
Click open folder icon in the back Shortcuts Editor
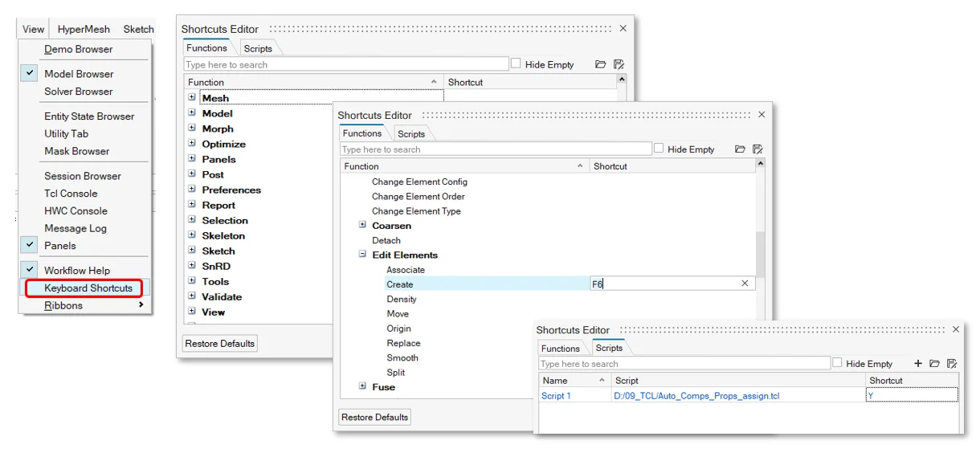[601, 64]
